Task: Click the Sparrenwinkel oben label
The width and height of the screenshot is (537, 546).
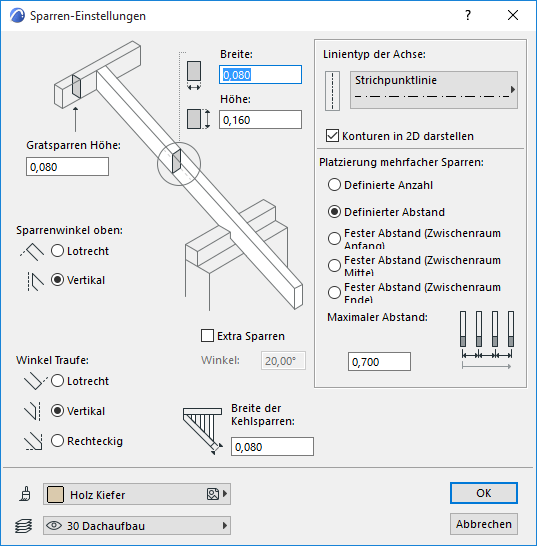Action: tap(69, 230)
